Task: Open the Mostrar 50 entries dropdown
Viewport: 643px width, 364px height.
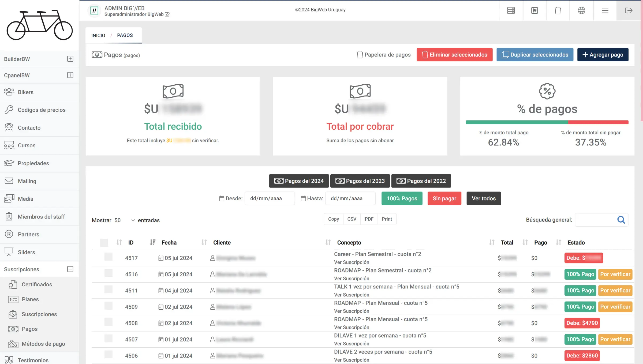Action: pyautogui.click(x=125, y=220)
